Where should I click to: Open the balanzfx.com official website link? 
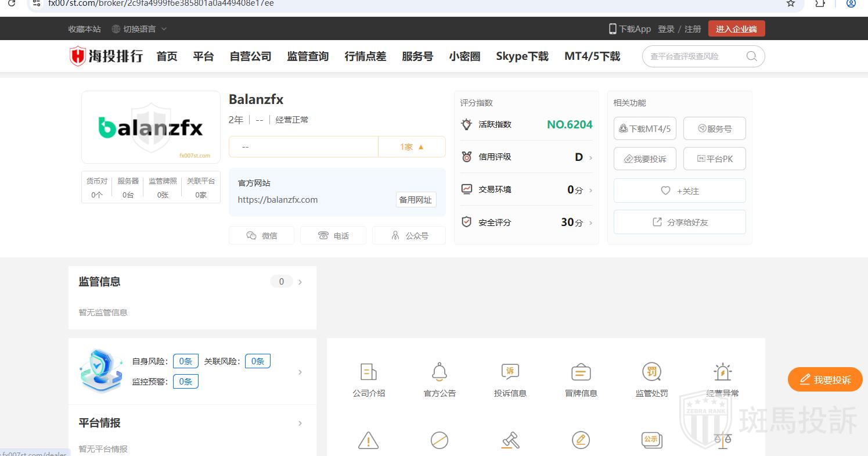click(x=278, y=200)
